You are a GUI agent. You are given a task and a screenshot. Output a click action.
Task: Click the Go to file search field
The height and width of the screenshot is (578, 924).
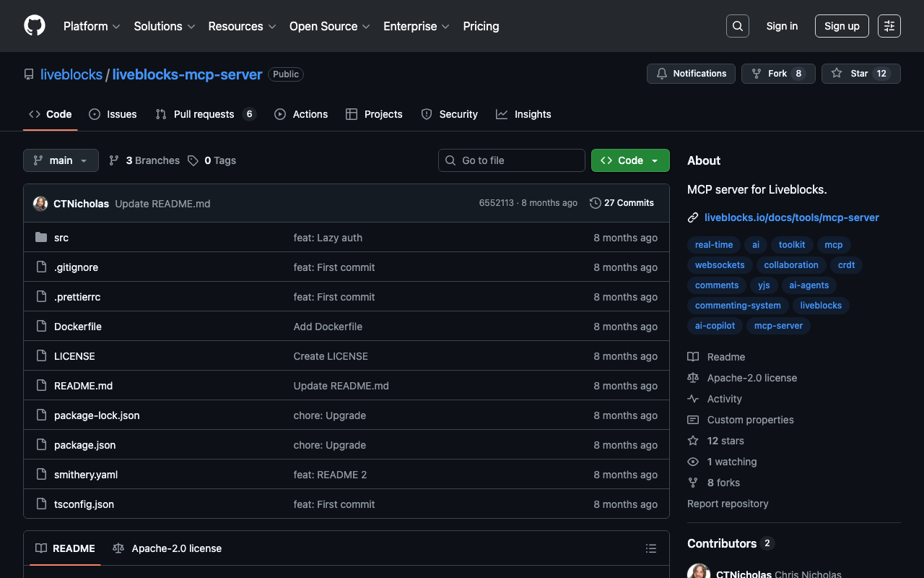(512, 160)
